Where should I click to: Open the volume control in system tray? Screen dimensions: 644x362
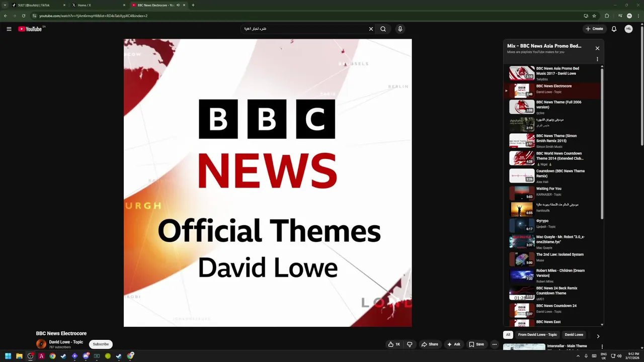pos(619,356)
